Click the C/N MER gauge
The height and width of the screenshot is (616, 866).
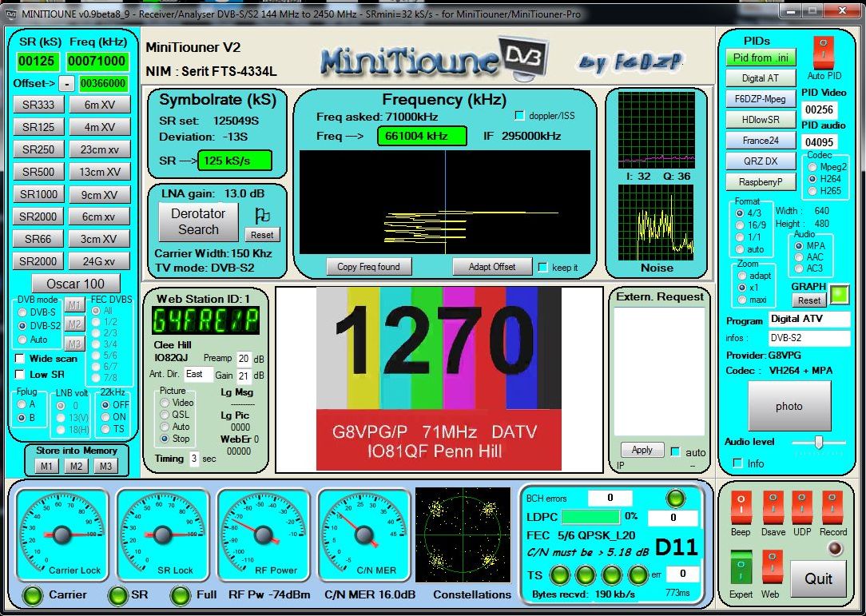click(364, 535)
